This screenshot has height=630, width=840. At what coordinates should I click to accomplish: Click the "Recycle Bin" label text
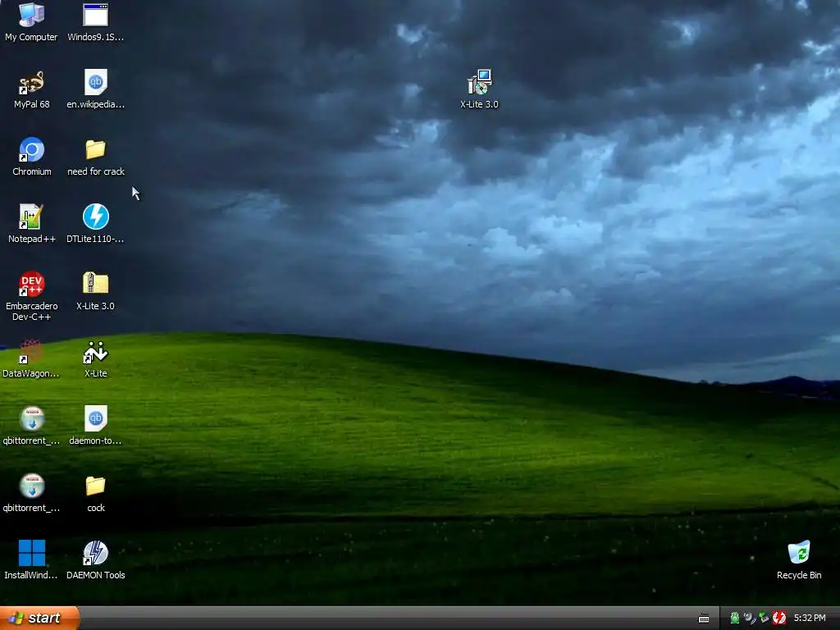coord(799,575)
